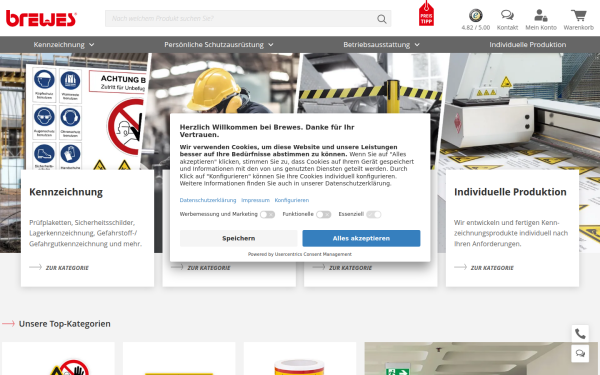The width and height of the screenshot is (600, 375).
Task: Open the Warenkorb cart icon
Action: [579, 15]
